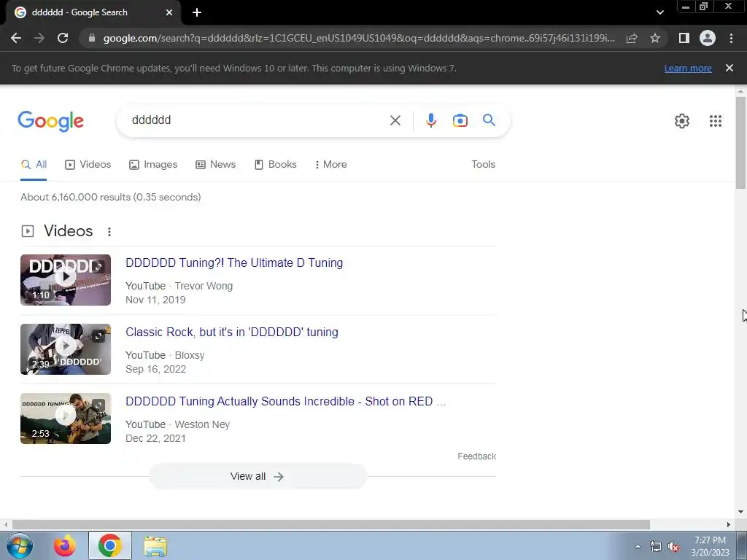Open the taskbar clock and date
The height and width of the screenshot is (560, 747).
[x=710, y=546]
